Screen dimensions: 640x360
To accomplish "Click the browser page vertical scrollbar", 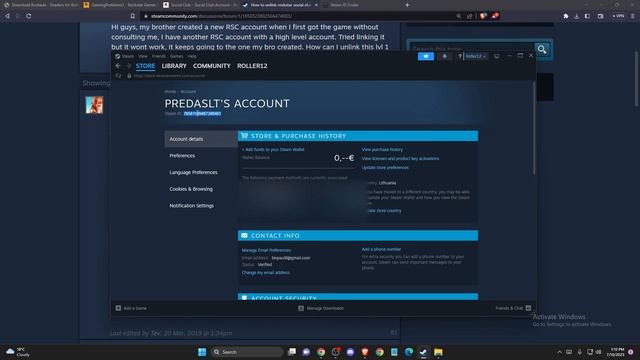I will click(x=636, y=80).
